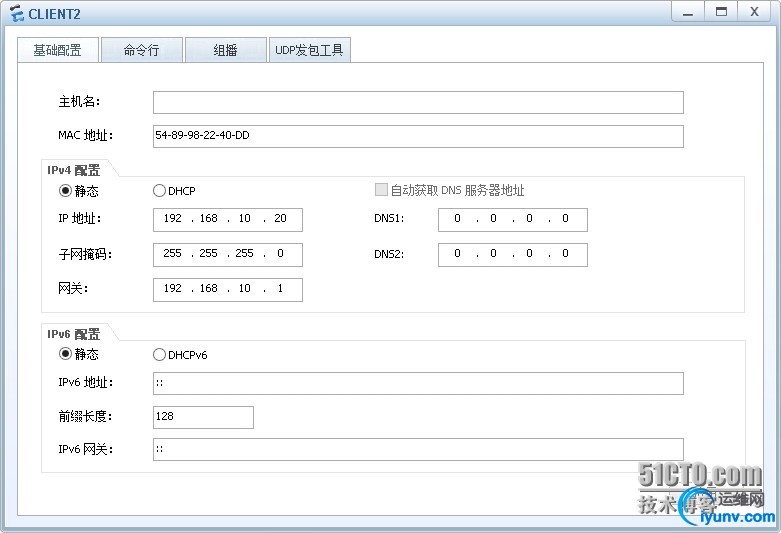Open the UDP发包工具 tab
The height and width of the screenshot is (533, 781).
tap(309, 50)
